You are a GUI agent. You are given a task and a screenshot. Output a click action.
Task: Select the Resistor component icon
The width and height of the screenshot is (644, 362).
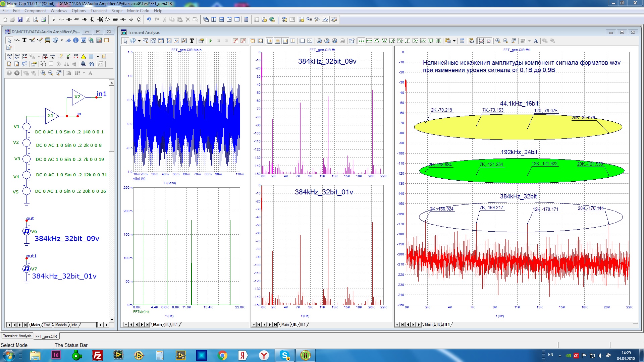tap(61, 19)
